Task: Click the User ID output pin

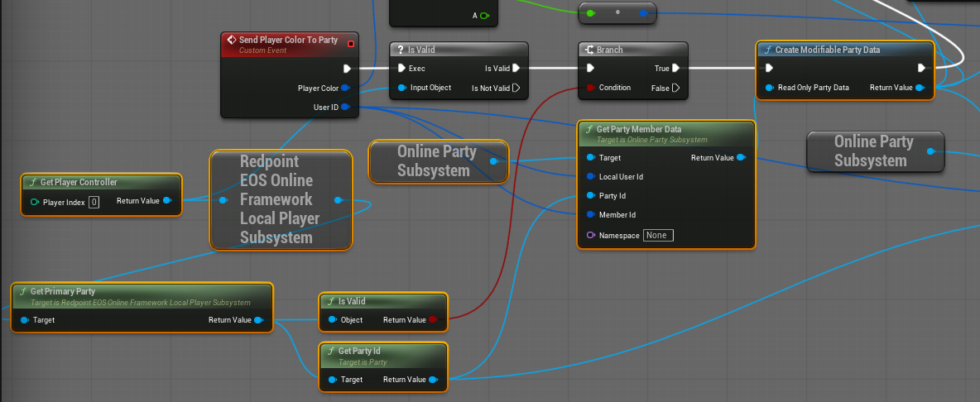Action: click(346, 108)
